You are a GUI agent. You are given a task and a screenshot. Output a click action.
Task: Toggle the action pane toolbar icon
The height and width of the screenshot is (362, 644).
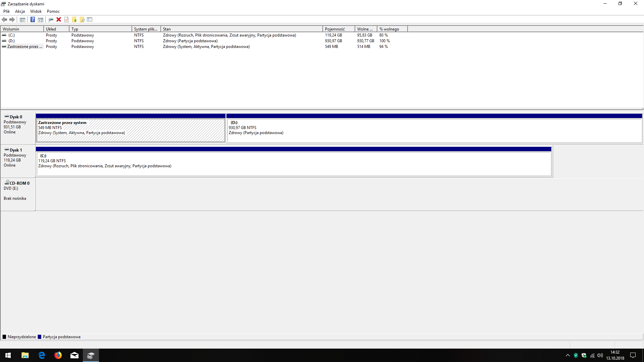pos(41,19)
